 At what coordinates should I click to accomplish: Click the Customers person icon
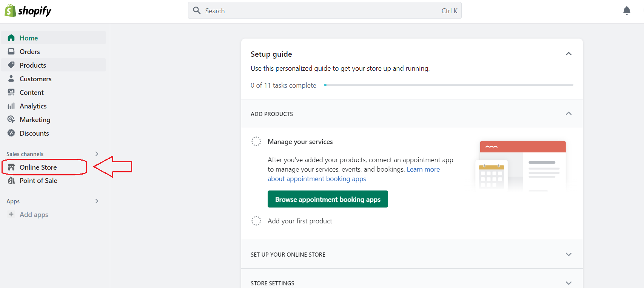pyautogui.click(x=11, y=79)
